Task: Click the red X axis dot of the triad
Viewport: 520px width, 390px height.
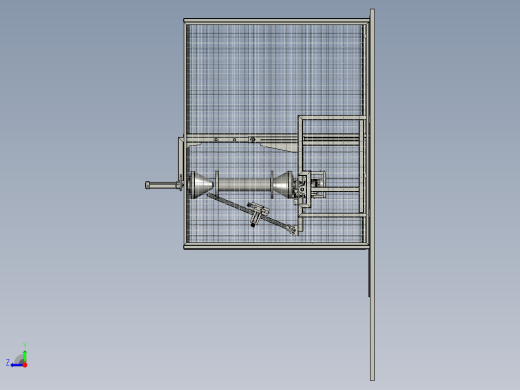Action: tap(25, 365)
